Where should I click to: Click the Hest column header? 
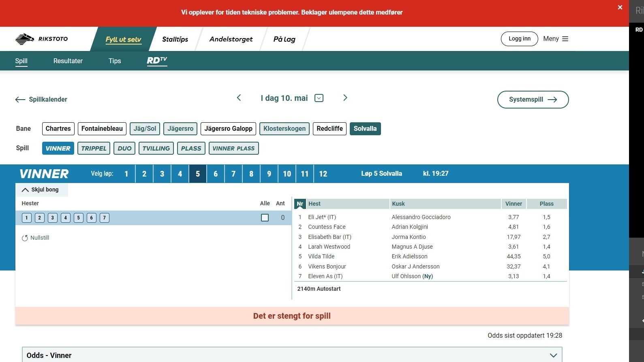pyautogui.click(x=348, y=204)
